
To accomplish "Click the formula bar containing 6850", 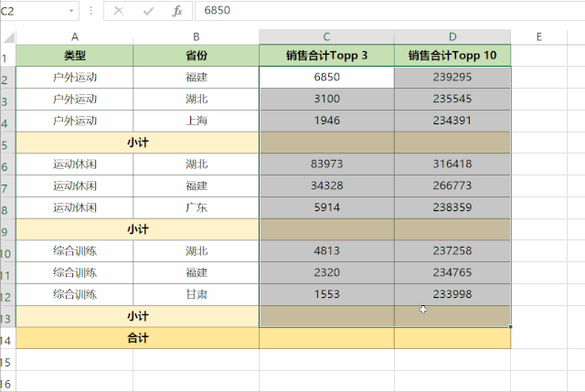I will 390,10.
